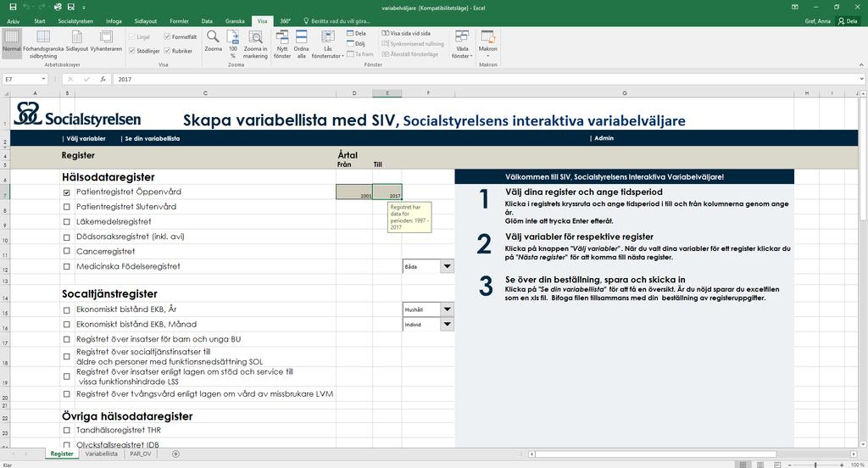
Task: Check Tandhälsoregistret THR
Action: [66, 431]
